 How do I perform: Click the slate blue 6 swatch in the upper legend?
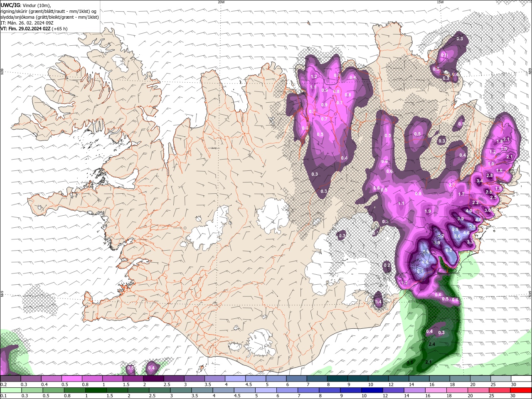pos(296,379)
